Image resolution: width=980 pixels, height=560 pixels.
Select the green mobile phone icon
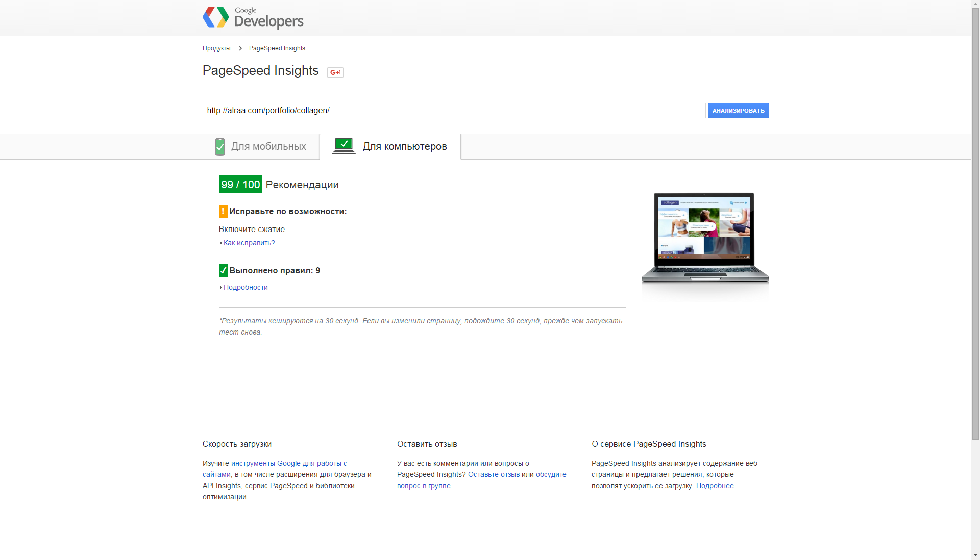click(219, 146)
